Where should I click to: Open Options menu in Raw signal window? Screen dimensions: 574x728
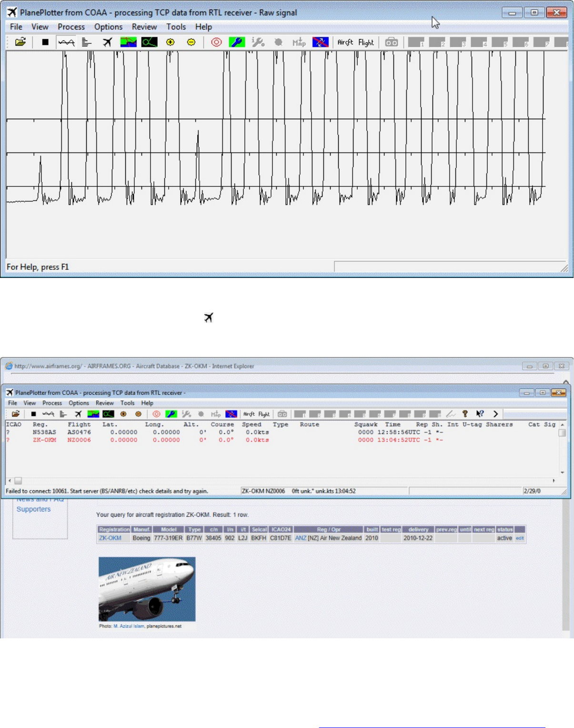click(108, 27)
